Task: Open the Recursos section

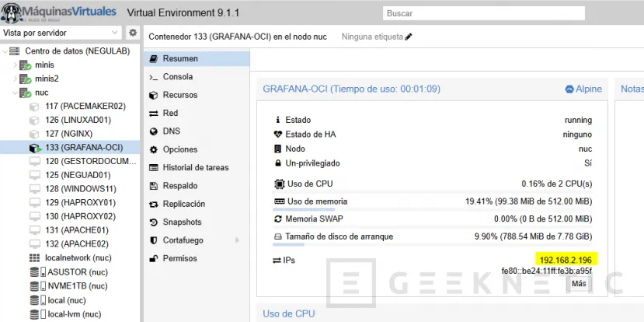Action: click(x=197, y=95)
